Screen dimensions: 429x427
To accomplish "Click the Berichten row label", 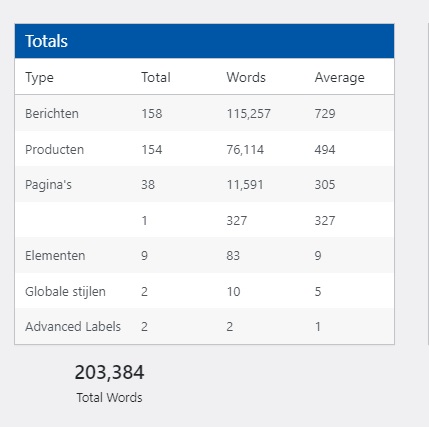I will (x=52, y=114).
